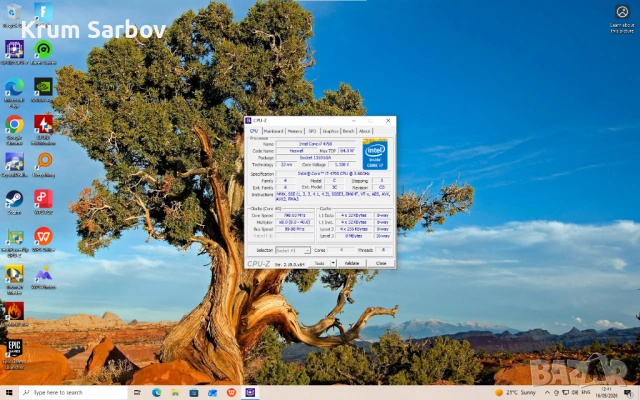Click the Threads count value
The width and height of the screenshot is (640, 400).
383,250
